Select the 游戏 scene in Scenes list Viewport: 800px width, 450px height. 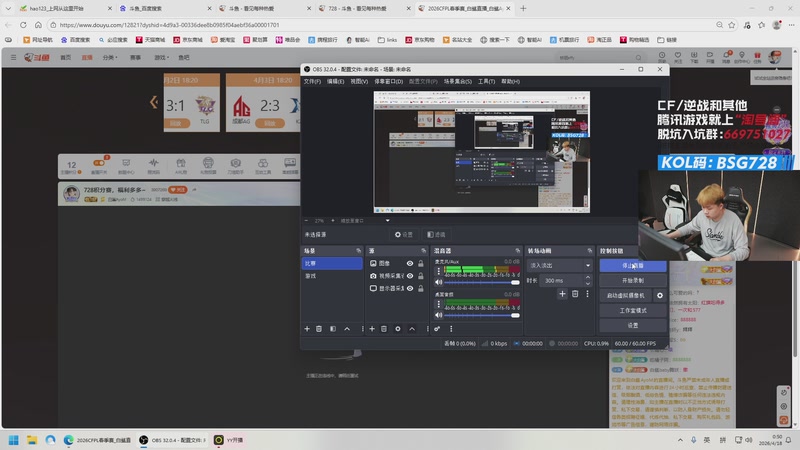(x=333, y=276)
